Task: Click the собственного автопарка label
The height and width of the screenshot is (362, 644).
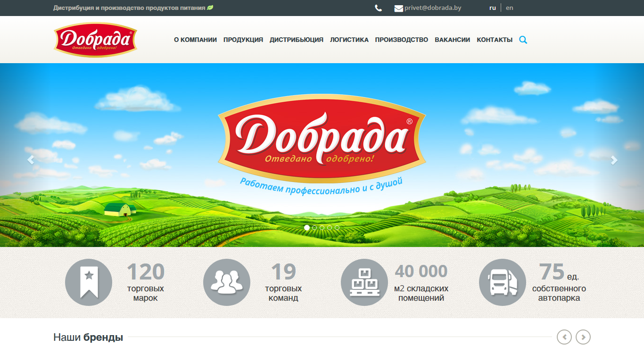Action: point(559,293)
